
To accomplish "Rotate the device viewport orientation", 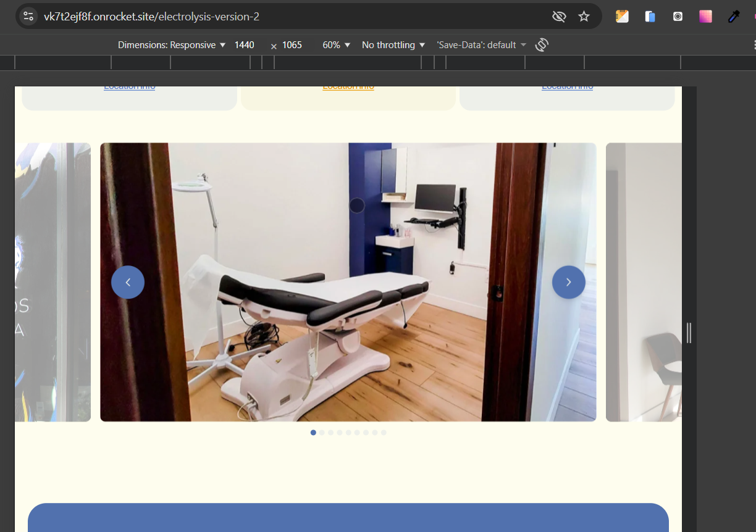I will coord(542,45).
